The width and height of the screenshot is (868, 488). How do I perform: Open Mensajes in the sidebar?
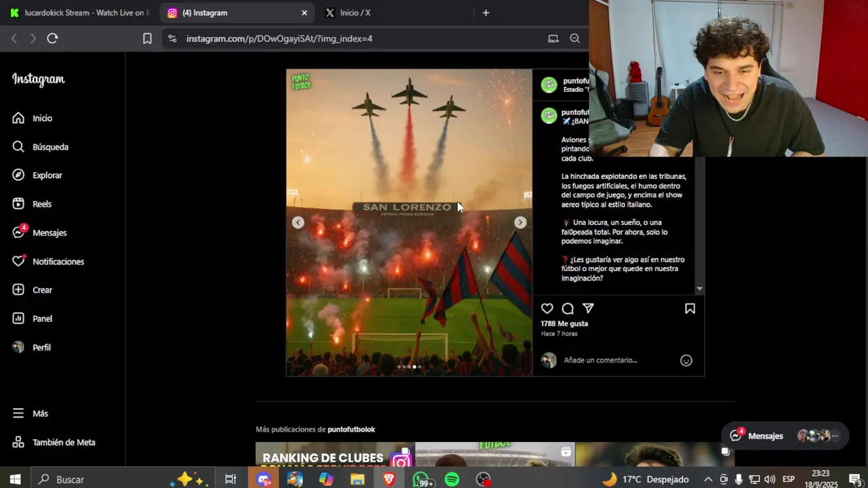[39, 232]
